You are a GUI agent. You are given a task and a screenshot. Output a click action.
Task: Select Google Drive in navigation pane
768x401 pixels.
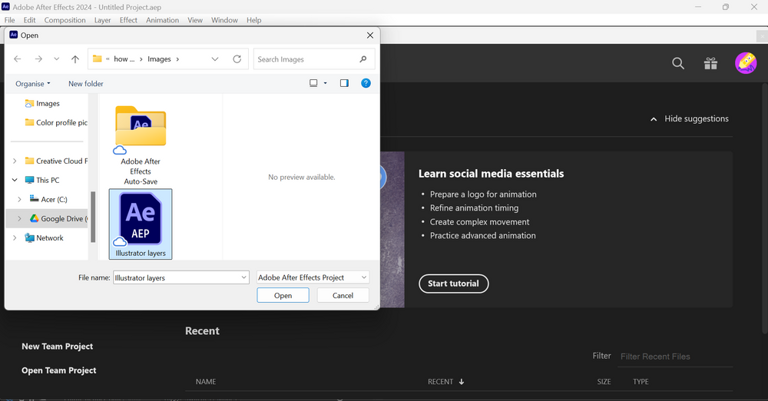point(59,218)
